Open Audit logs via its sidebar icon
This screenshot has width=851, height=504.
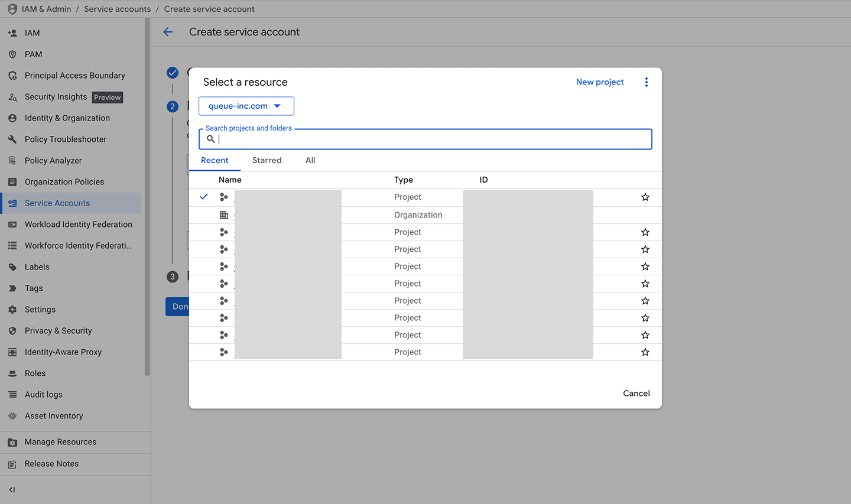pos(11,394)
